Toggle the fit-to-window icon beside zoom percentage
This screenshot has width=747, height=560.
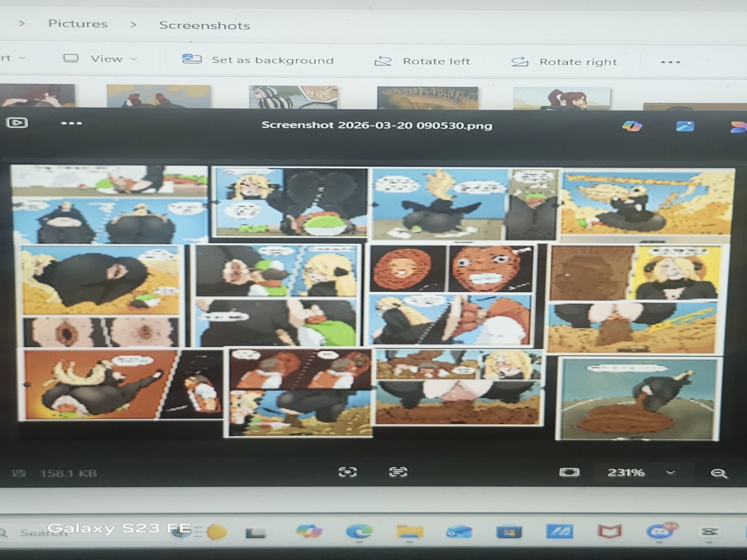pyautogui.click(x=570, y=472)
